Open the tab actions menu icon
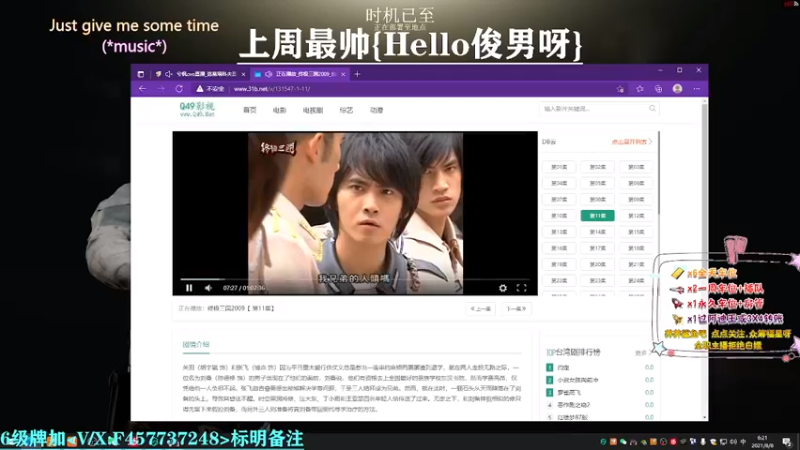 (141, 74)
